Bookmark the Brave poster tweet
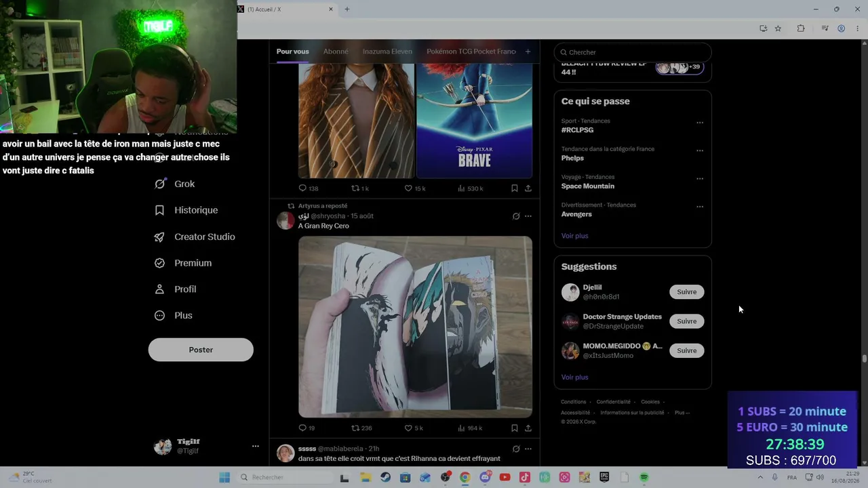The image size is (868, 488). coord(515,188)
